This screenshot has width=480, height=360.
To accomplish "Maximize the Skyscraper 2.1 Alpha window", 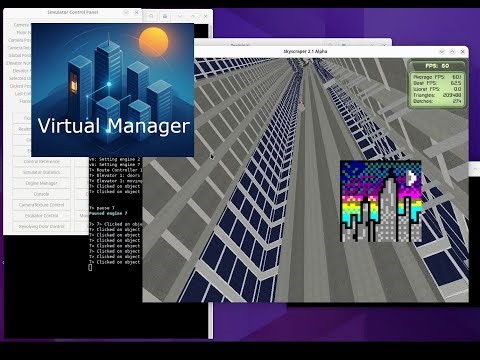I will (452, 52).
